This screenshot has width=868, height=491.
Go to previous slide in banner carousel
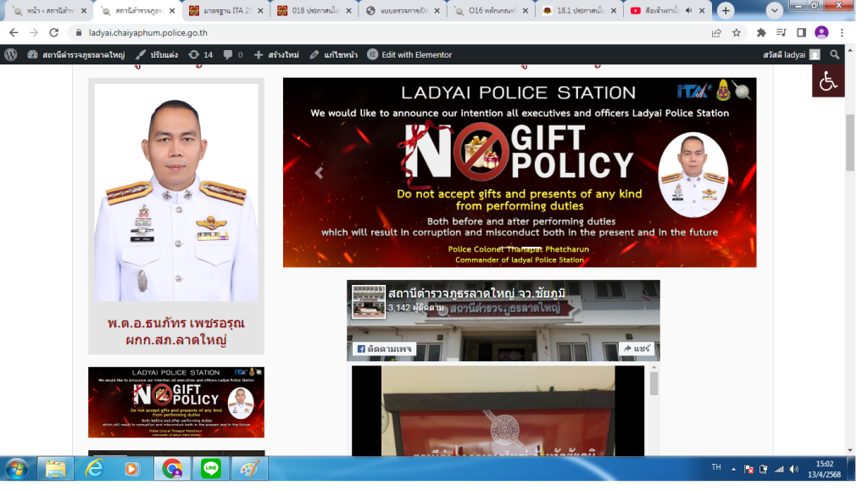[x=319, y=173]
